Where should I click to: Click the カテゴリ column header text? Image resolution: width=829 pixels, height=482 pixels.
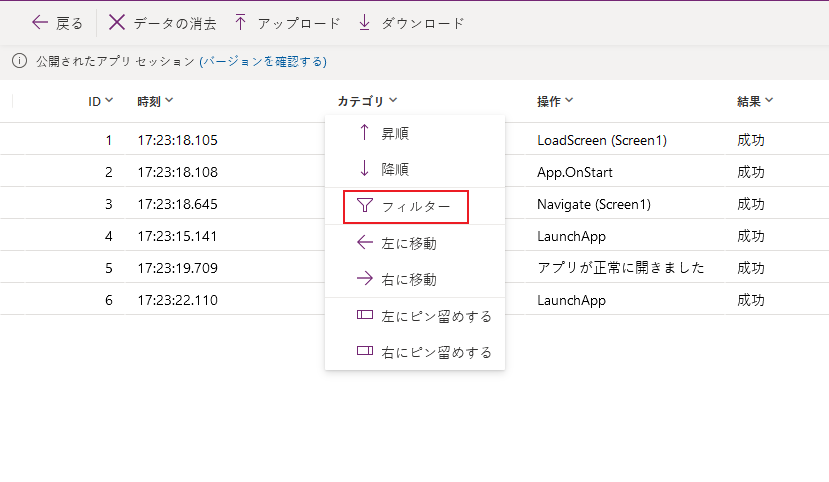pyautogui.click(x=361, y=101)
